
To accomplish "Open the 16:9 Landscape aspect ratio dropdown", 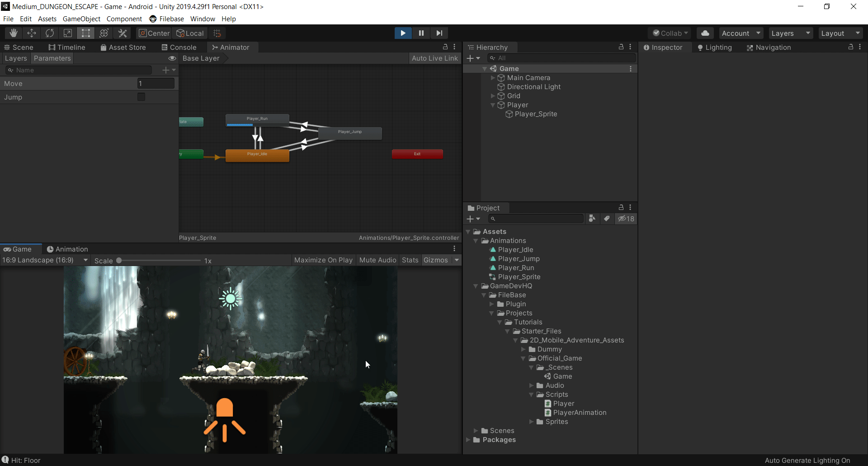I will point(44,260).
